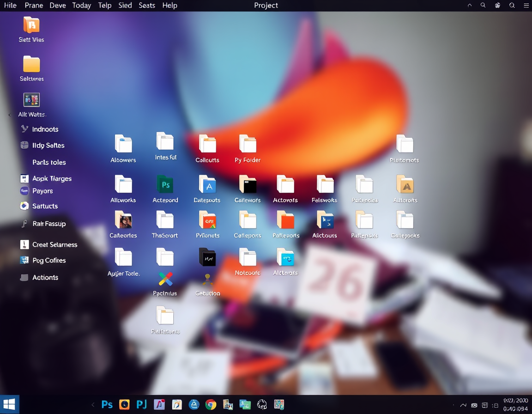Select the Allteroits folder
532x414 pixels.
(x=405, y=184)
